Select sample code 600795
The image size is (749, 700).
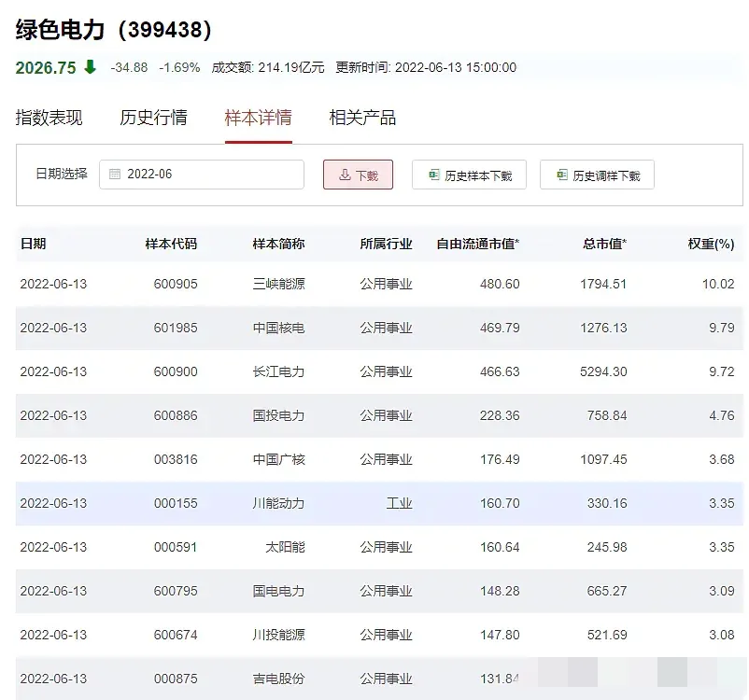(176, 592)
